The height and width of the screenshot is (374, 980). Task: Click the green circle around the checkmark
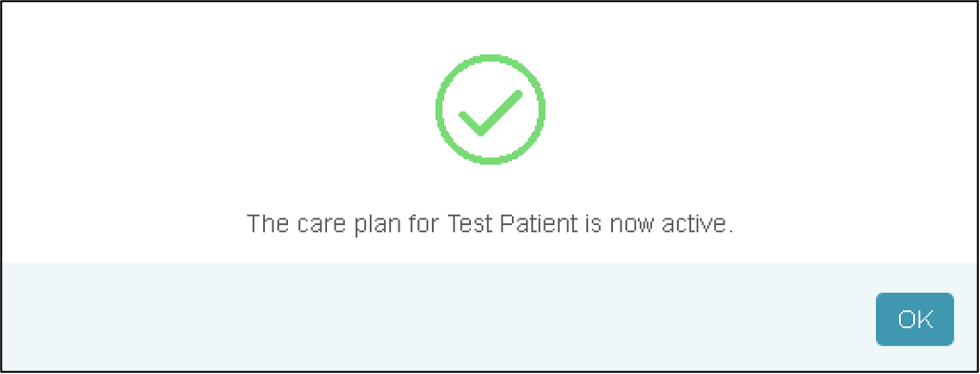click(490, 110)
